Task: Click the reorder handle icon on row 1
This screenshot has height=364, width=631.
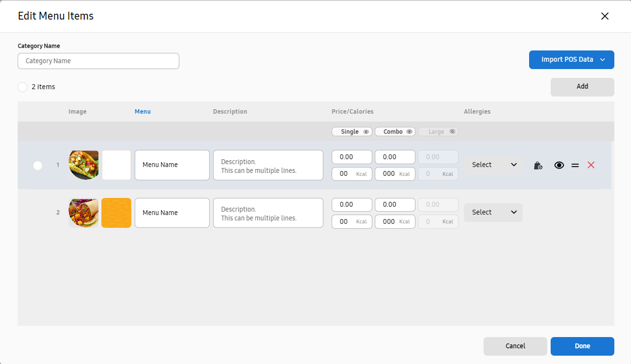Action: point(575,166)
